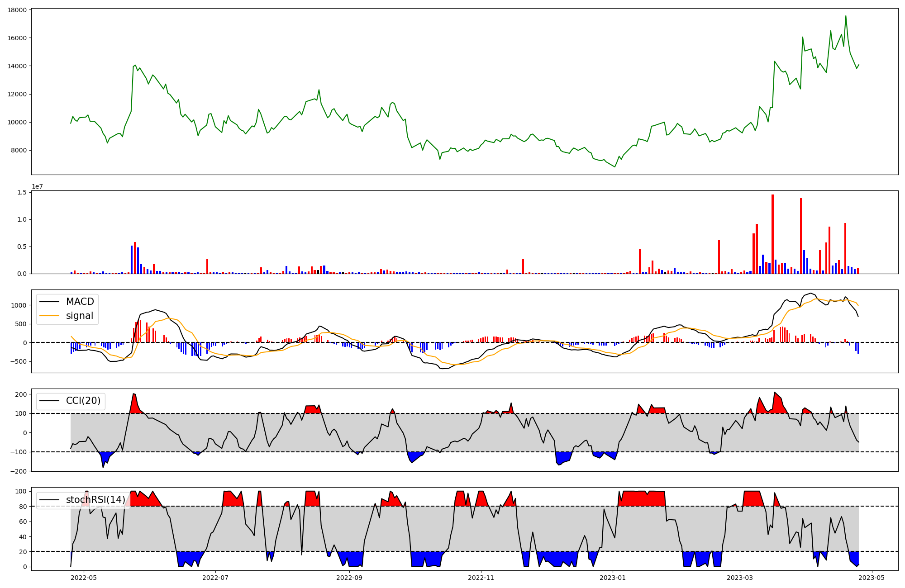Click the stochRSI(14) legend label
The image size is (905, 588).
(95, 500)
